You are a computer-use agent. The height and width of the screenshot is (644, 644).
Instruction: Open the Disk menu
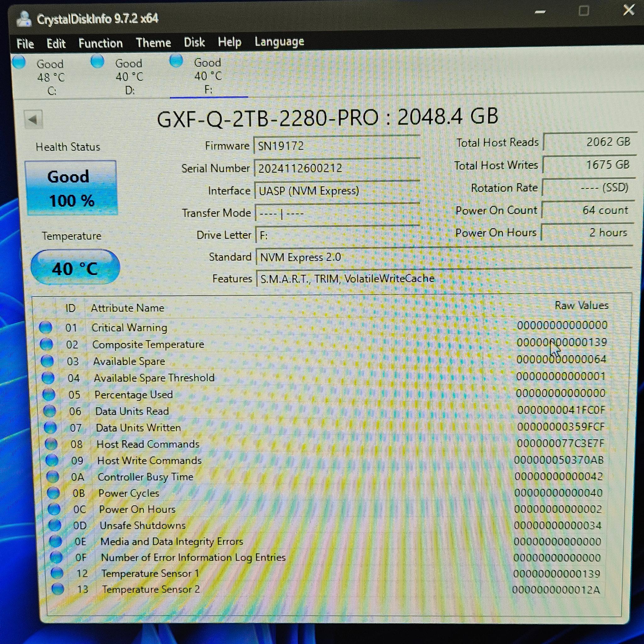point(194,42)
